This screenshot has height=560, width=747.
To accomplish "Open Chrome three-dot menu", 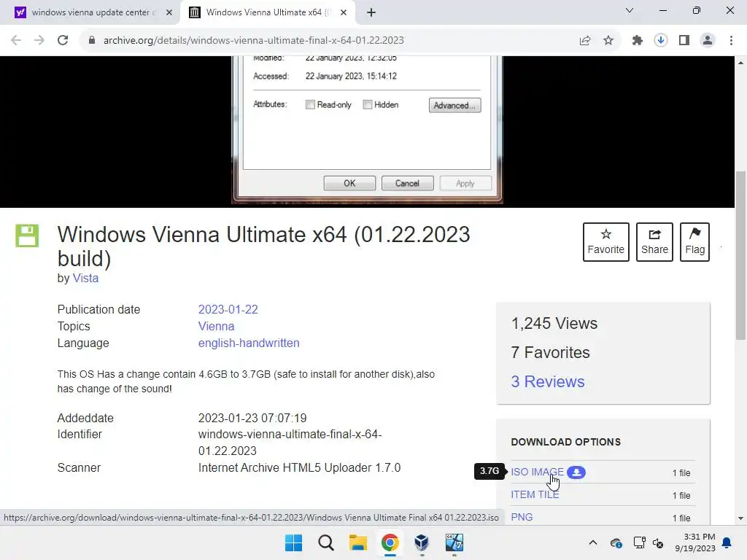I will pos(731,41).
